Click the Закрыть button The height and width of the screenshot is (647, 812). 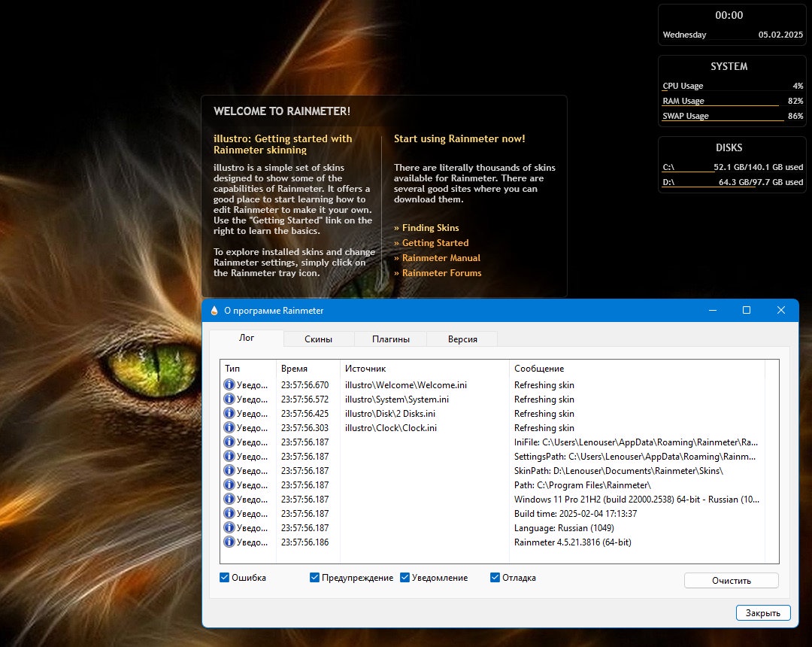763,613
